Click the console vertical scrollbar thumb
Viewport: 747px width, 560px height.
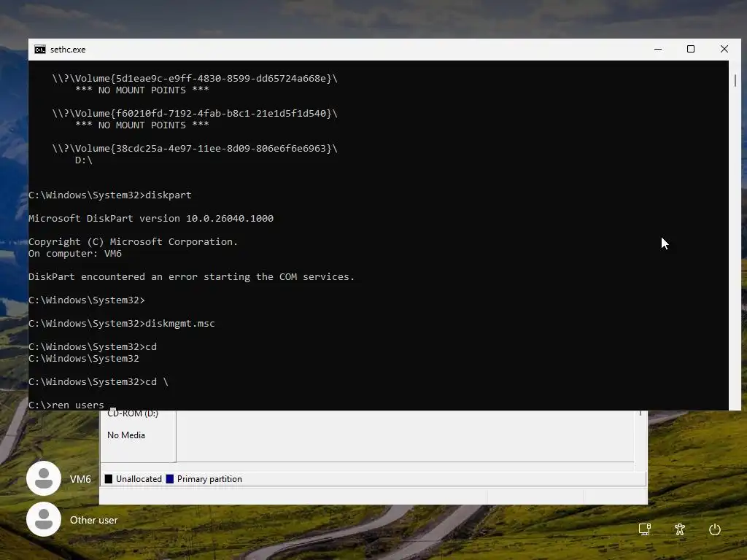coord(735,80)
